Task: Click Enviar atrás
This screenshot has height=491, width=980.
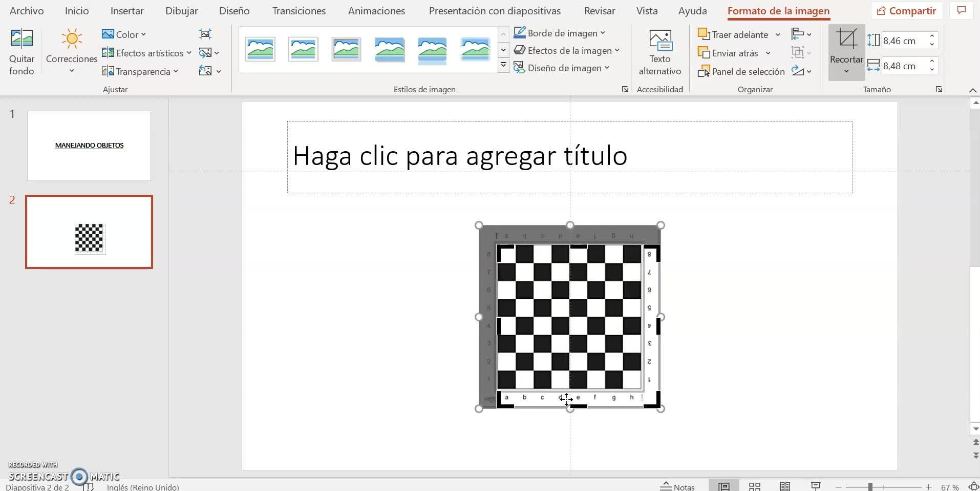Action: 728,53
